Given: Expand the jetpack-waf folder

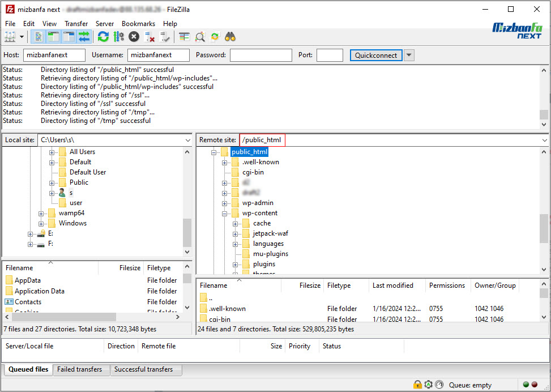Looking at the screenshot, I should pyautogui.click(x=236, y=234).
